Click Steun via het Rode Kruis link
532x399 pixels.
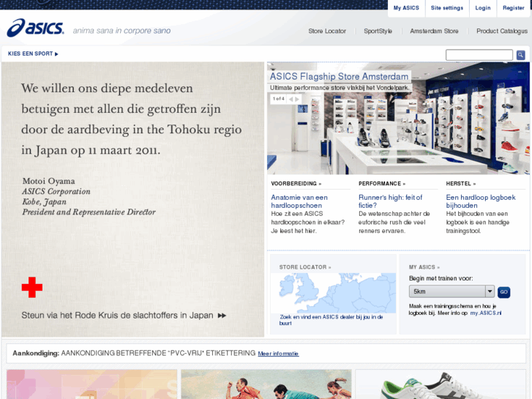tap(117, 316)
